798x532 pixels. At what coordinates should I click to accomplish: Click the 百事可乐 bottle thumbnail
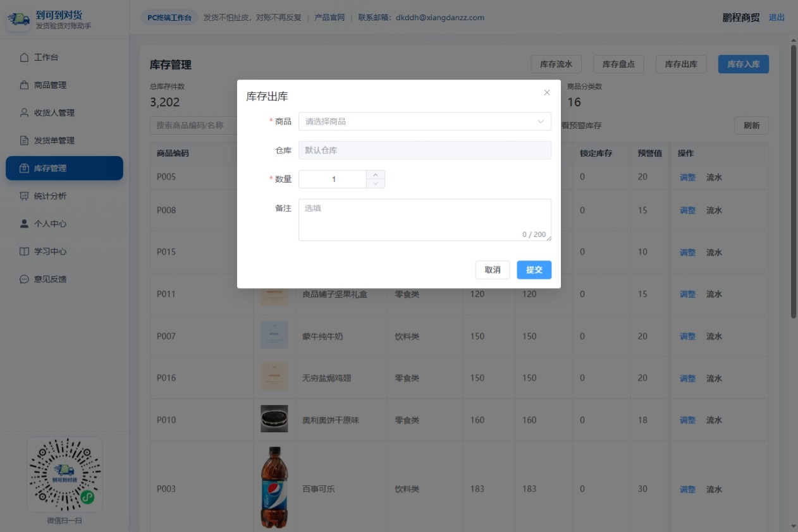274,488
